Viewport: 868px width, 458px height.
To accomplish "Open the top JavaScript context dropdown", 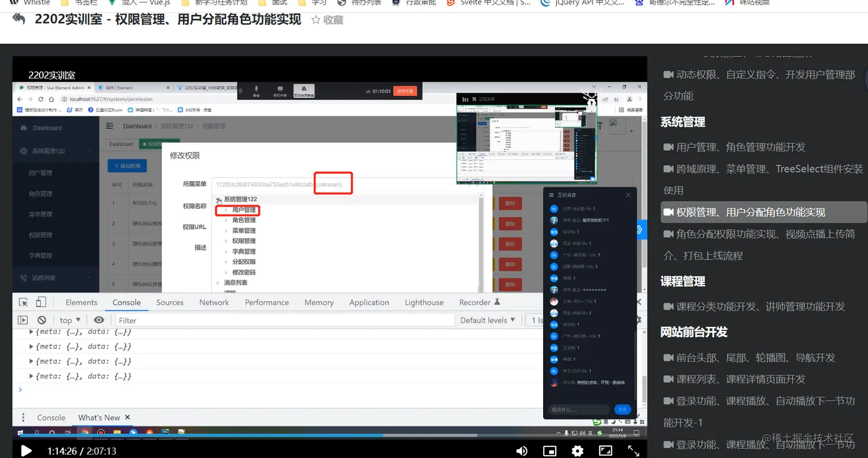I will click(x=70, y=320).
